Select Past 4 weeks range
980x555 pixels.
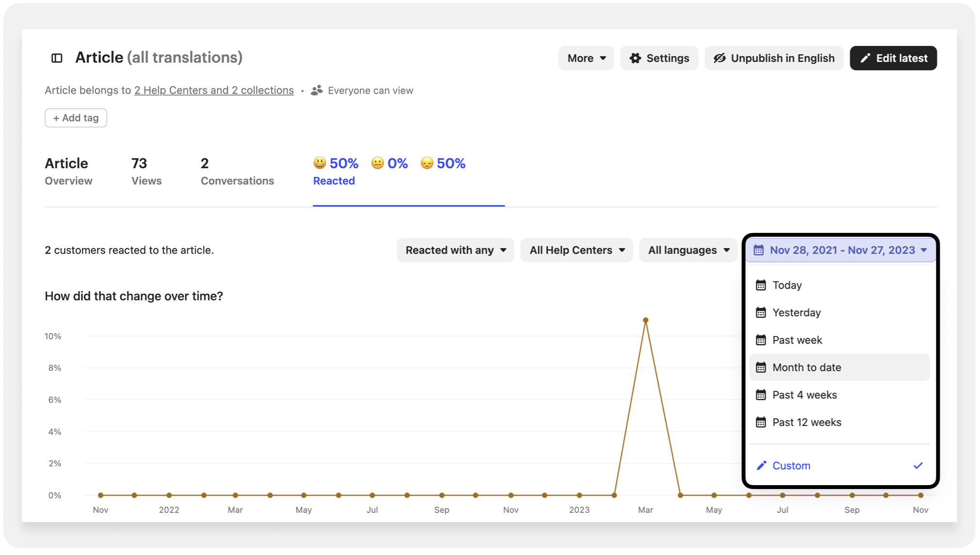[840, 395]
